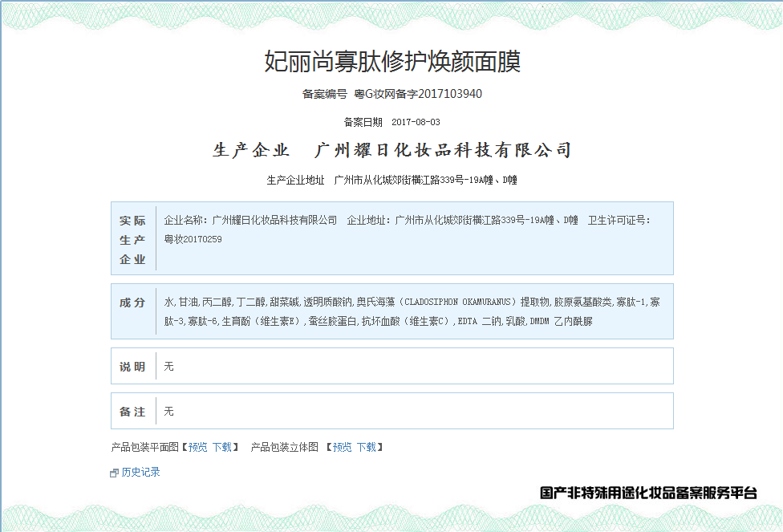
Task: Preview the 产品包装立体图 image
Action: pos(343,447)
